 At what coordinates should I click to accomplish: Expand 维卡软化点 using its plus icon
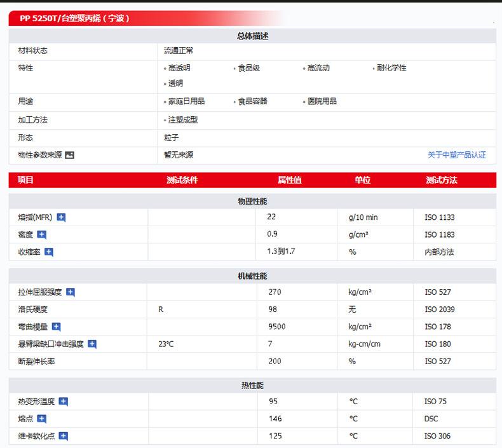(63, 436)
